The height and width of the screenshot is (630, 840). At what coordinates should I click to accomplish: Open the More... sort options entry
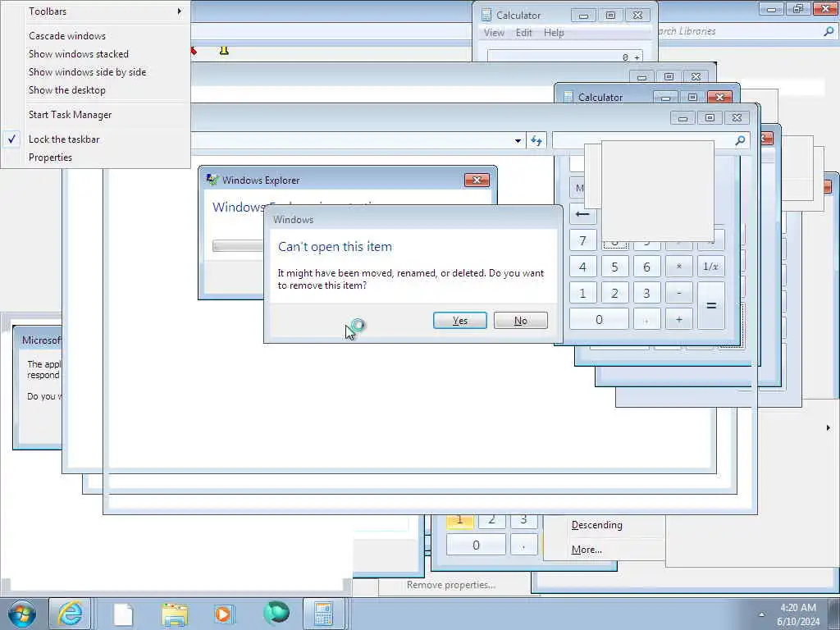(x=587, y=550)
